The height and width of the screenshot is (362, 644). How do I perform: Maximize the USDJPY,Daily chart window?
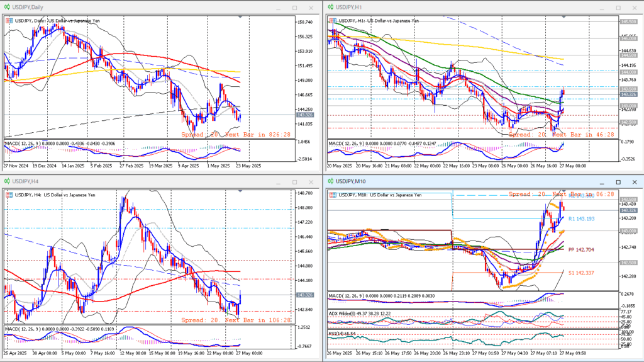coord(294,8)
